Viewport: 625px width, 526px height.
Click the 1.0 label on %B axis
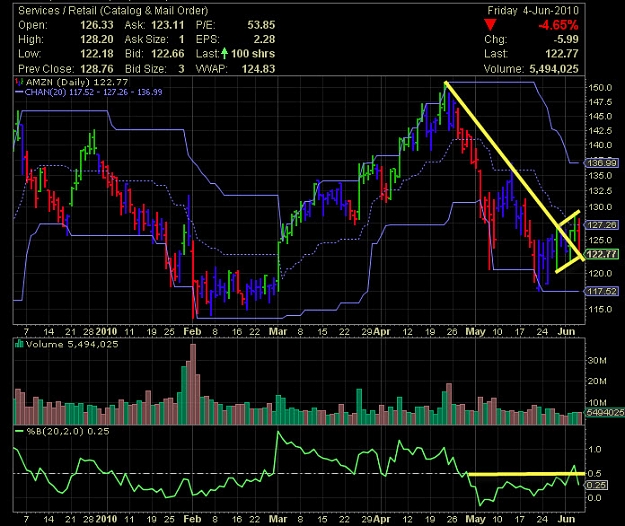[x=595, y=449]
